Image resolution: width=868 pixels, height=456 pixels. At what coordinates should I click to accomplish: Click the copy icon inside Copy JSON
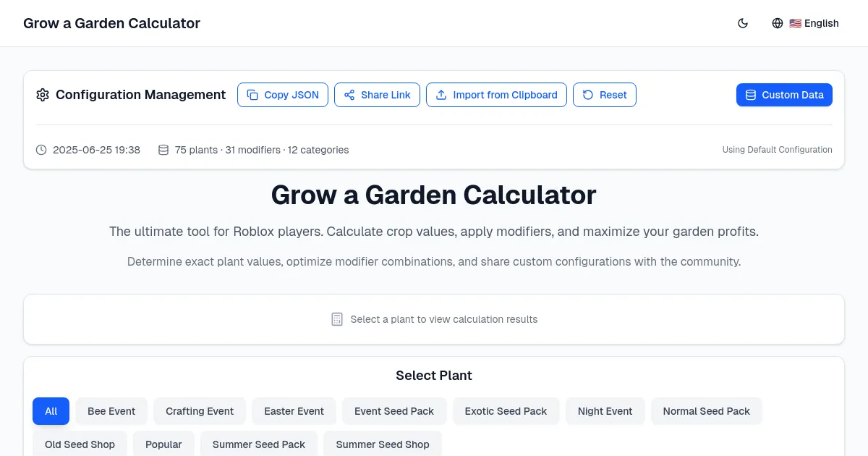(252, 95)
